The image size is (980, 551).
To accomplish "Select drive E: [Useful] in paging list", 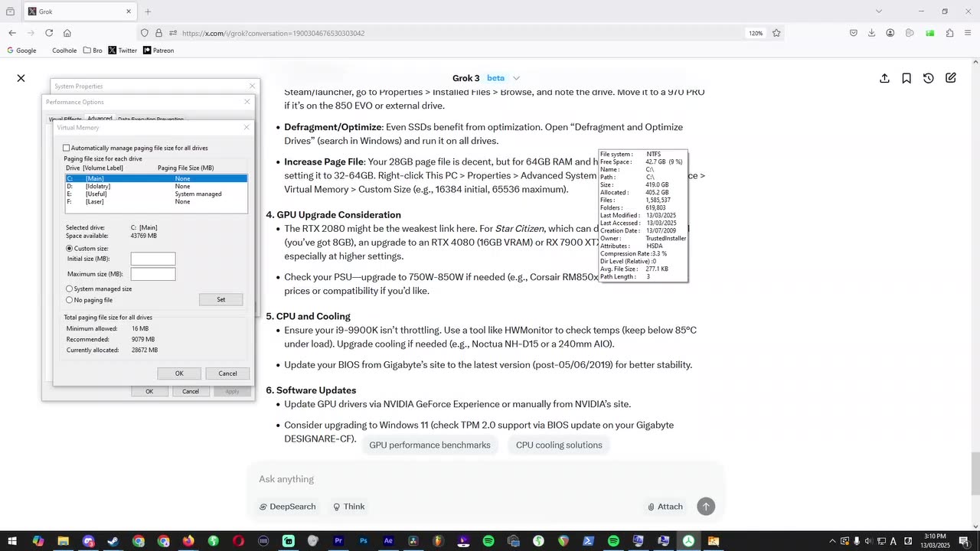I will pos(156,194).
